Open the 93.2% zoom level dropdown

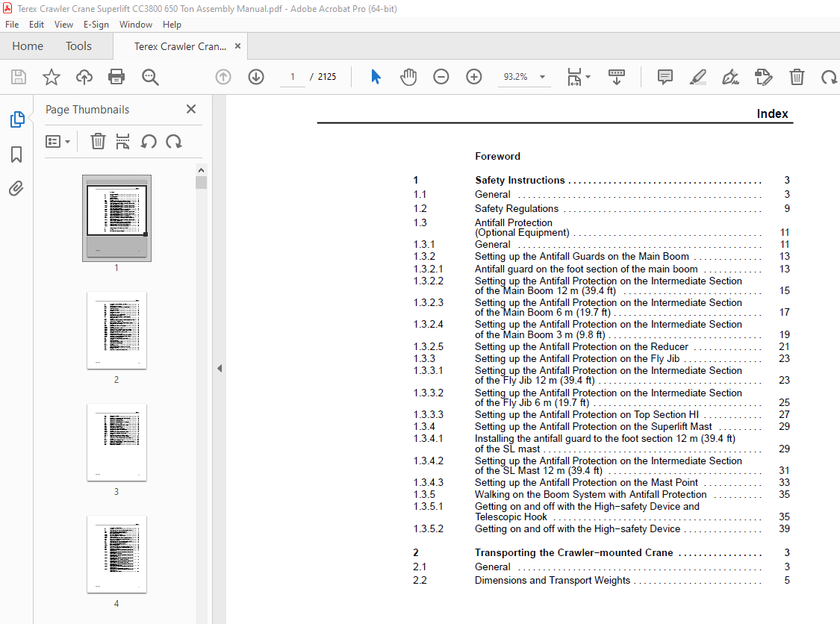(542, 77)
